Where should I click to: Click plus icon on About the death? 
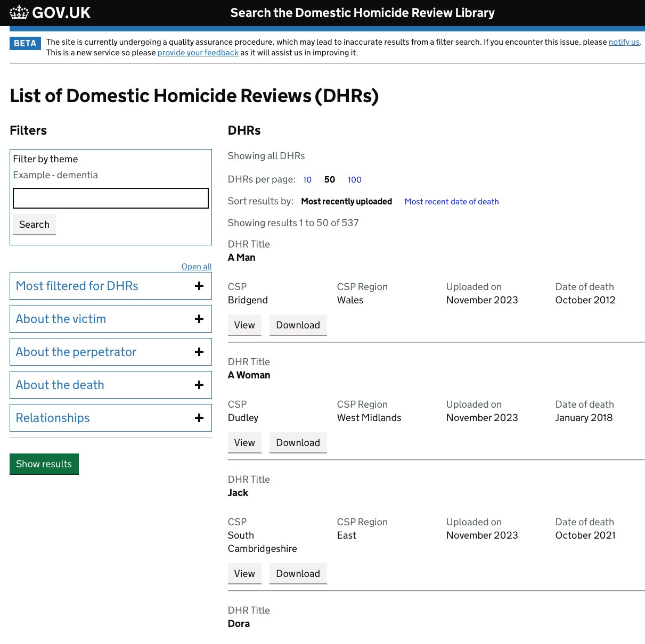199,385
